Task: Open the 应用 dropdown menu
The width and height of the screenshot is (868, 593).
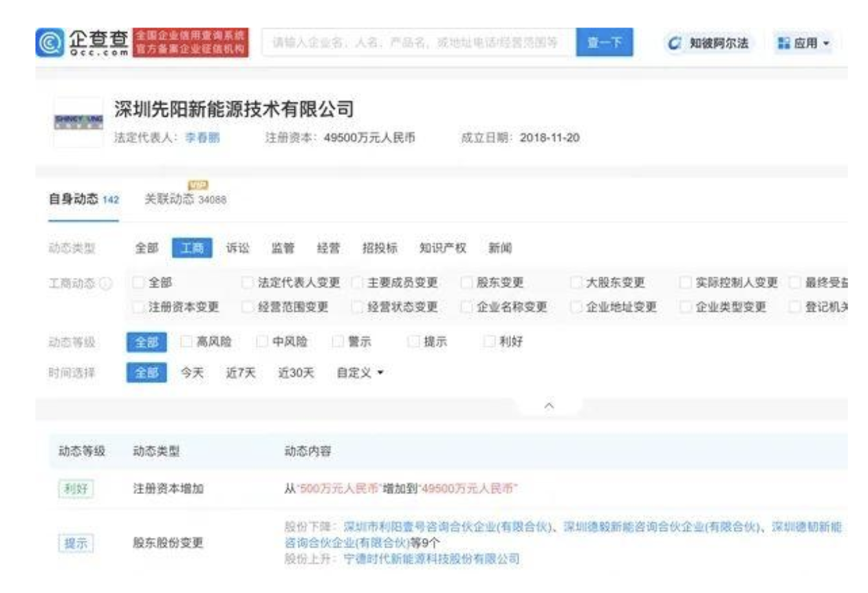Action: tap(803, 43)
